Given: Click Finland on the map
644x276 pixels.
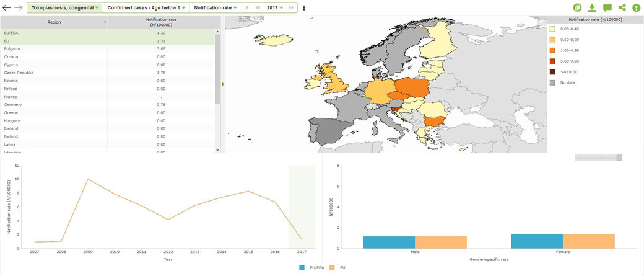Looking at the screenshot, I should tap(440, 43).
